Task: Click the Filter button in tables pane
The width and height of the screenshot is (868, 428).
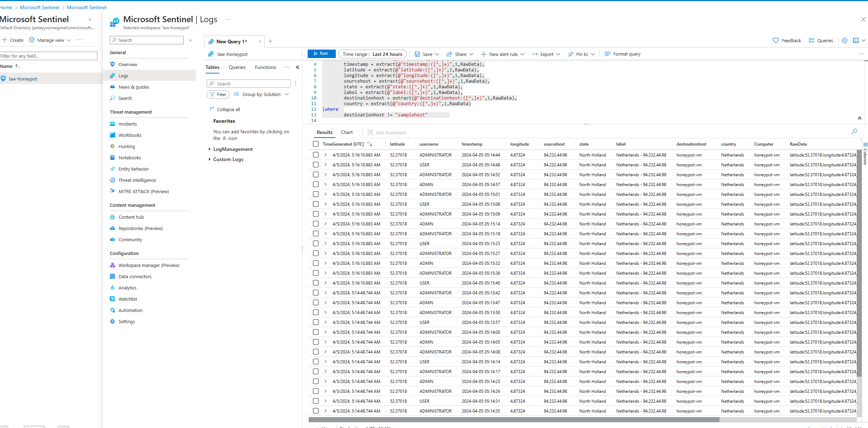Action: click(x=218, y=94)
